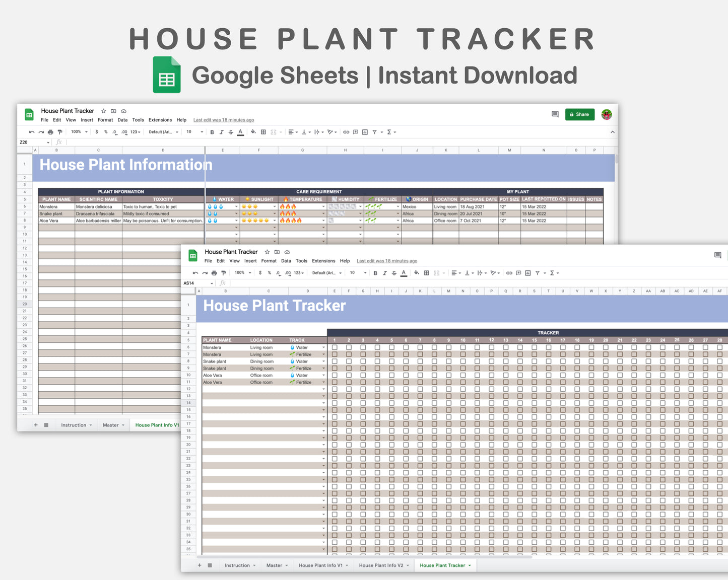Switch to the House Plant Info V2 tab

381,565
